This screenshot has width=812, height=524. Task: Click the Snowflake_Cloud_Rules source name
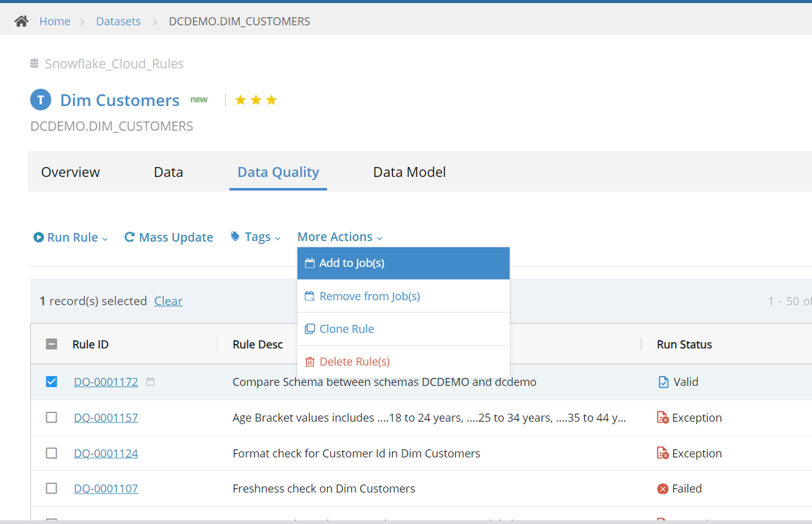[114, 63]
